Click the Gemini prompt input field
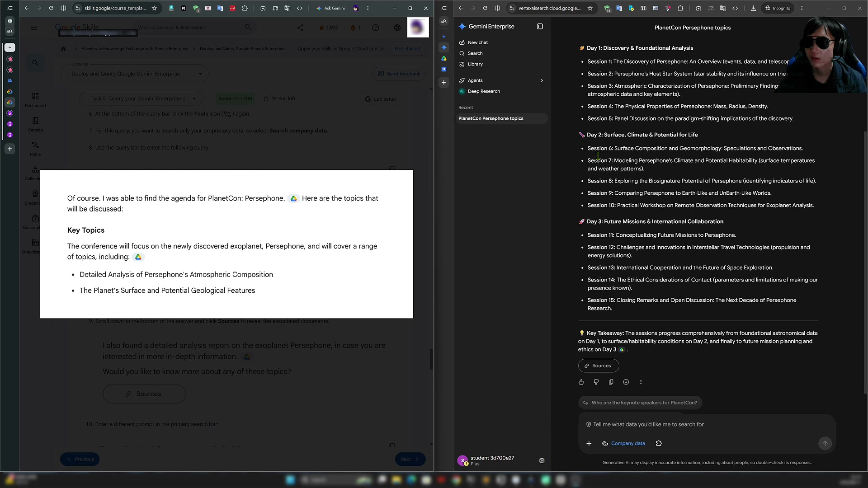The image size is (868, 488). tap(707, 425)
